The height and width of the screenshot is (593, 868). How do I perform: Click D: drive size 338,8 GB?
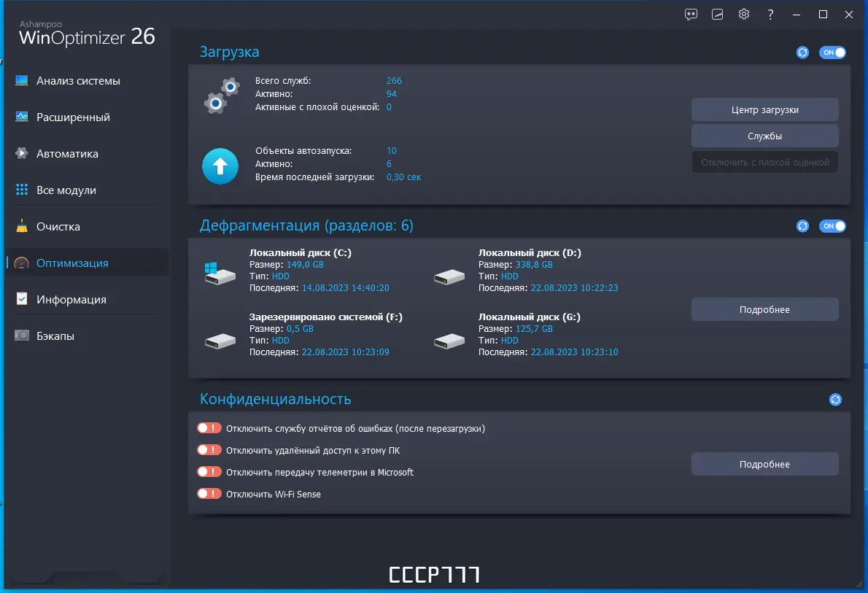point(534,265)
